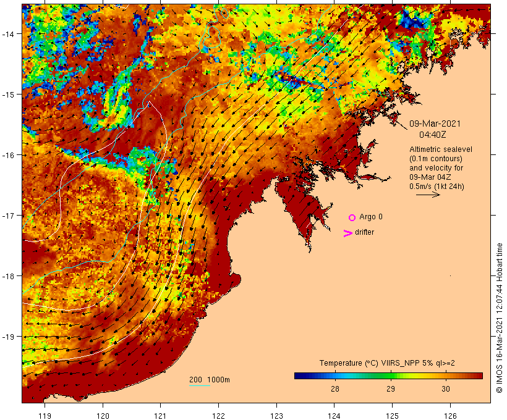The width and height of the screenshot is (507, 420).
Task: Click the '(0.1m contours)' text
Action: (435, 159)
